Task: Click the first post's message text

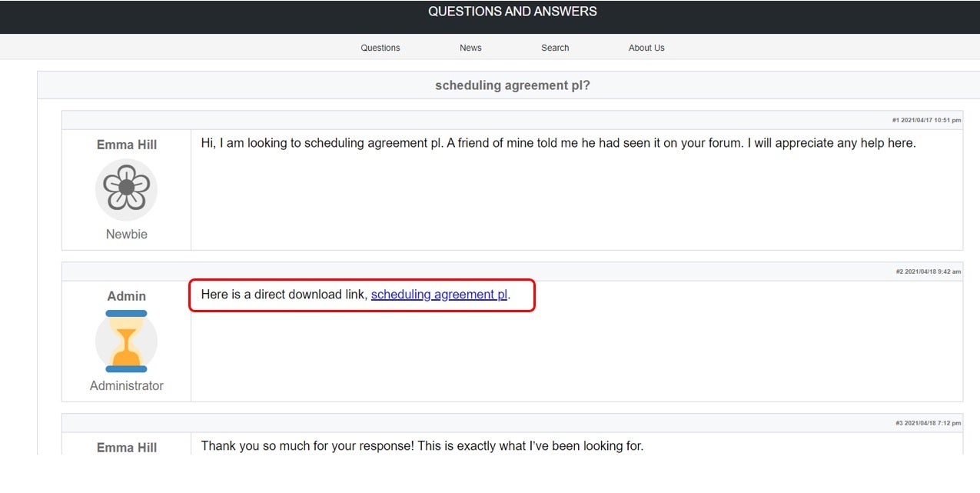Action: (558, 143)
